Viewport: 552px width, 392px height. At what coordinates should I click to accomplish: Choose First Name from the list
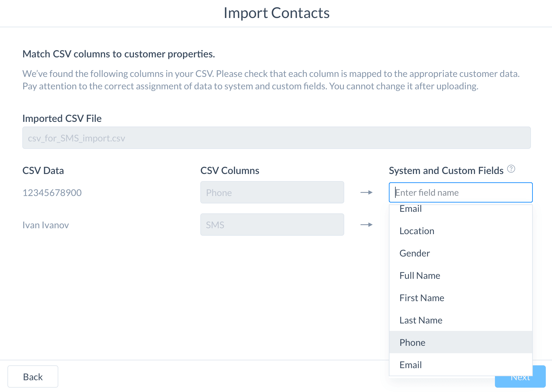click(461, 298)
